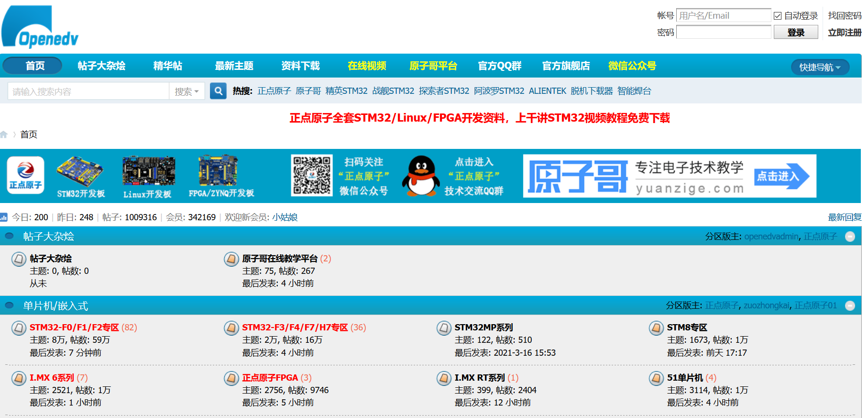The height and width of the screenshot is (418, 868).
Task: Click the 首页 breadcrumb text
Action: (x=29, y=135)
